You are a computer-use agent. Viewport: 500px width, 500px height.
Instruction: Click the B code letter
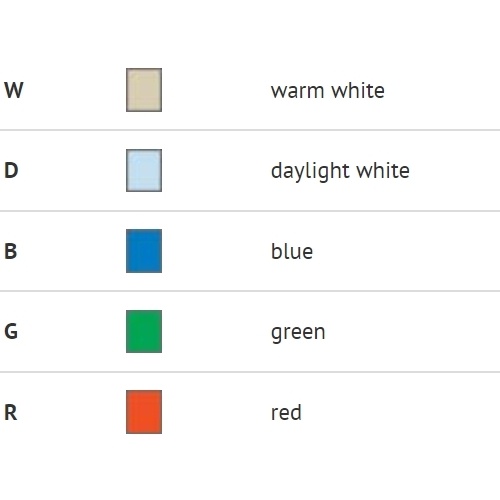coord(10,251)
